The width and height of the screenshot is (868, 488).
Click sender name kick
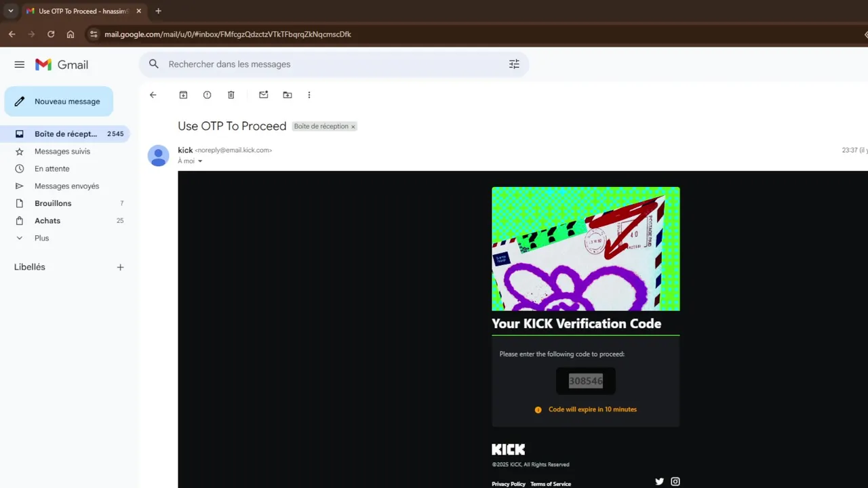click(x=185, y=150)
